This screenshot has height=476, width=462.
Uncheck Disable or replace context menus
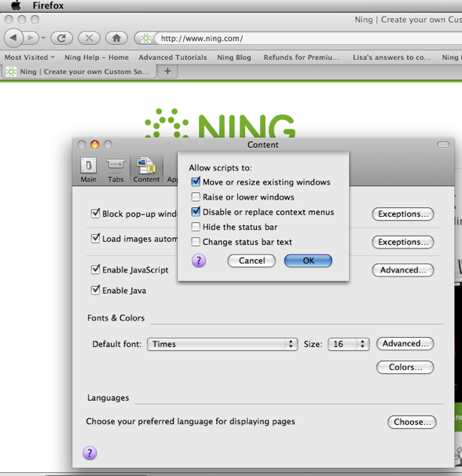(196, 212)
